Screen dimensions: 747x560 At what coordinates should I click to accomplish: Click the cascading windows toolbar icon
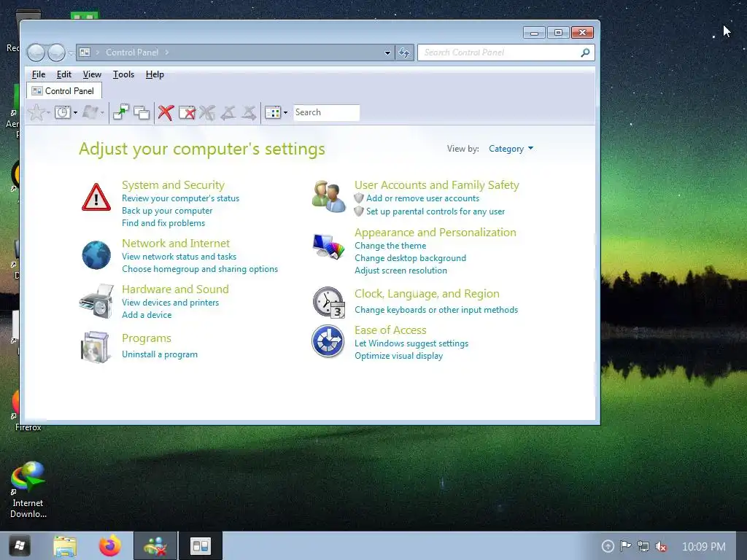[x=142, y=113]
